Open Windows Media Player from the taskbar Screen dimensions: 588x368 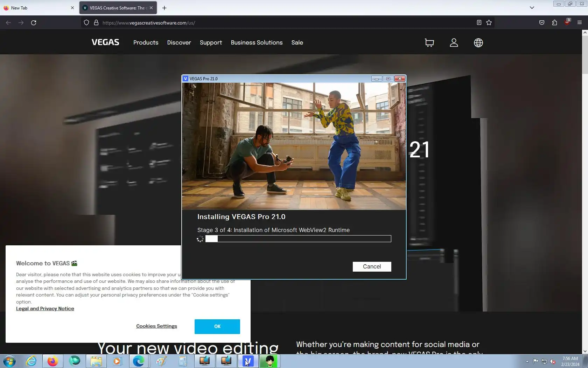(x=117, y=361)
